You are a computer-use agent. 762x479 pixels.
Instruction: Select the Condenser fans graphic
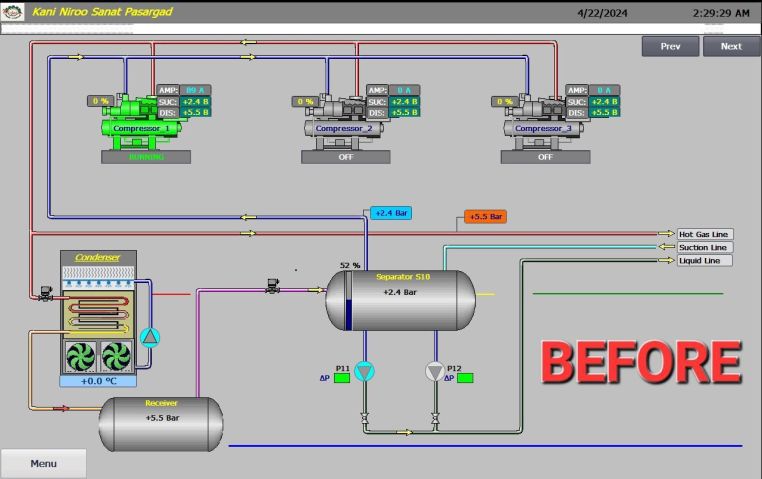[97, 354]
